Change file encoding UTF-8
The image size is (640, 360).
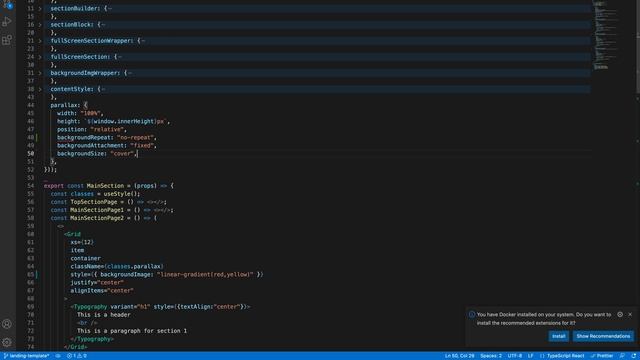[x=515, y=356]
